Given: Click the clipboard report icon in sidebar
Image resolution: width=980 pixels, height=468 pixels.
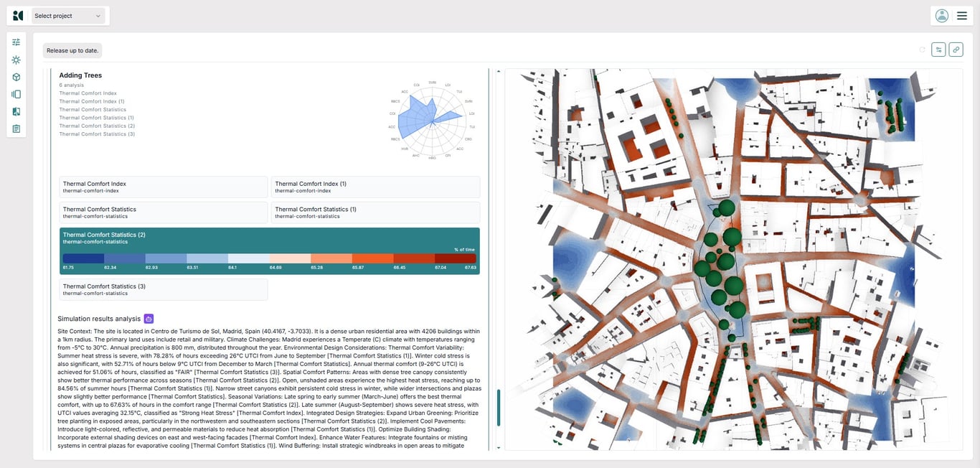Looking at the screenshot, I should click(16, 128).
